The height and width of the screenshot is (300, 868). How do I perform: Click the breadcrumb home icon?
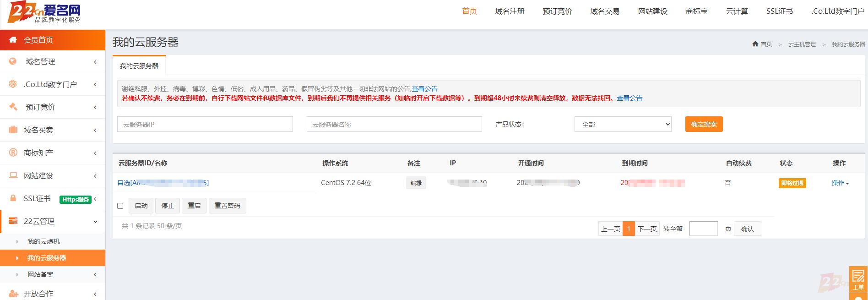tap(755, 44)
